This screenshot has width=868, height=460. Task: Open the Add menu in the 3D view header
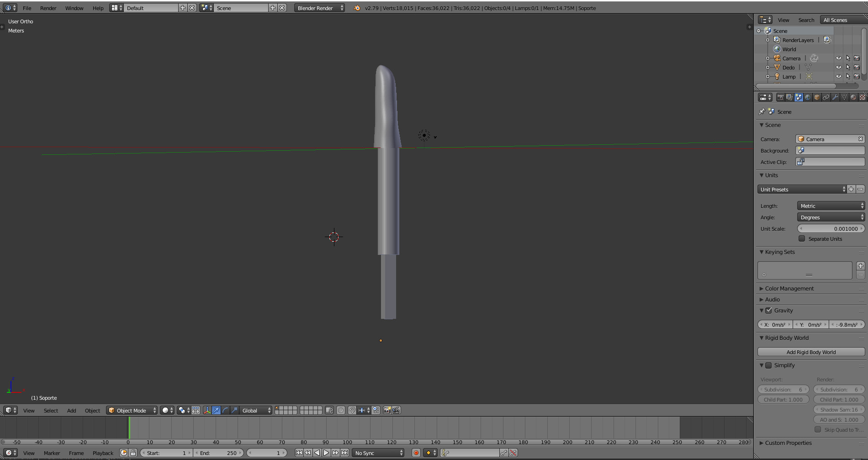click(x=71, y=410)
